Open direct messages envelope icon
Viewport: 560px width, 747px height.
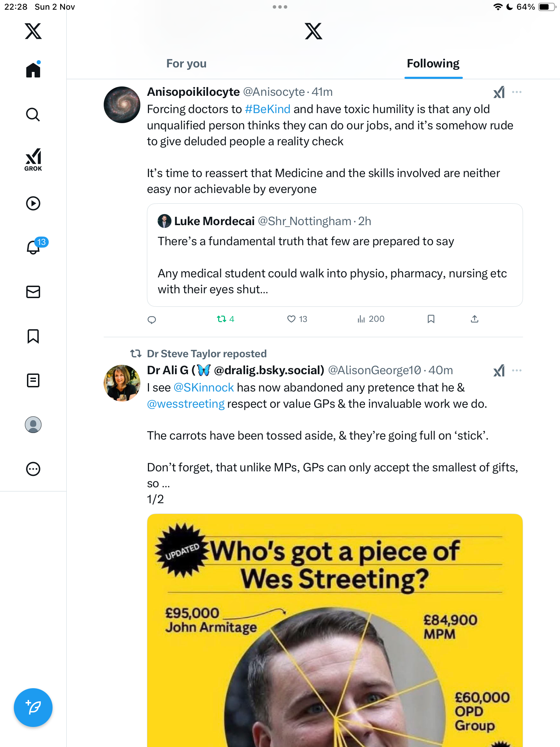point(33,292)
